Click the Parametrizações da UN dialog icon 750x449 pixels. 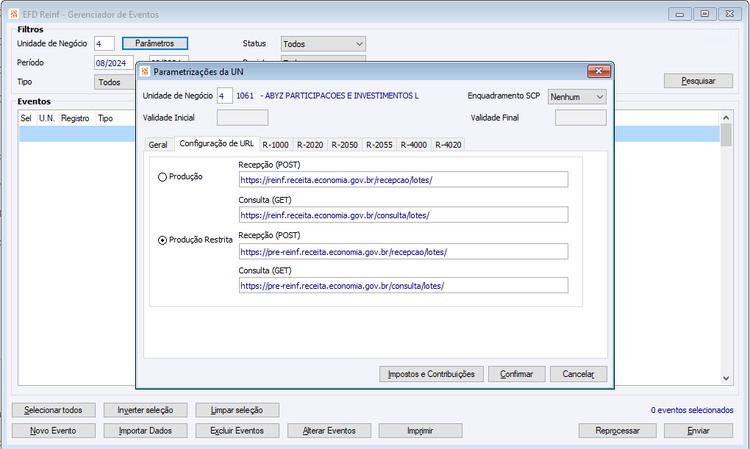pyautogui.click(x=145, y=72)
